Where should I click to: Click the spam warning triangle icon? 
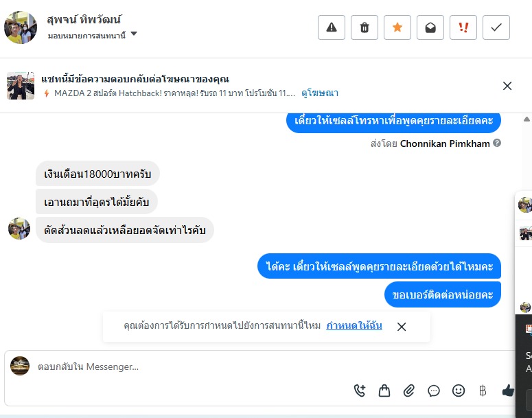pyautogui.click(x=332, y=27)
